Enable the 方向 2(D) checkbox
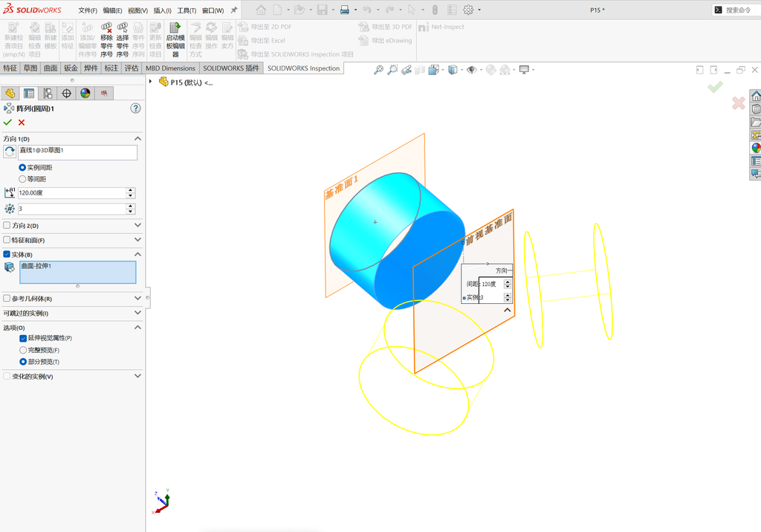Viewport: 761px width, 532px height. click(x=7, y=225)
